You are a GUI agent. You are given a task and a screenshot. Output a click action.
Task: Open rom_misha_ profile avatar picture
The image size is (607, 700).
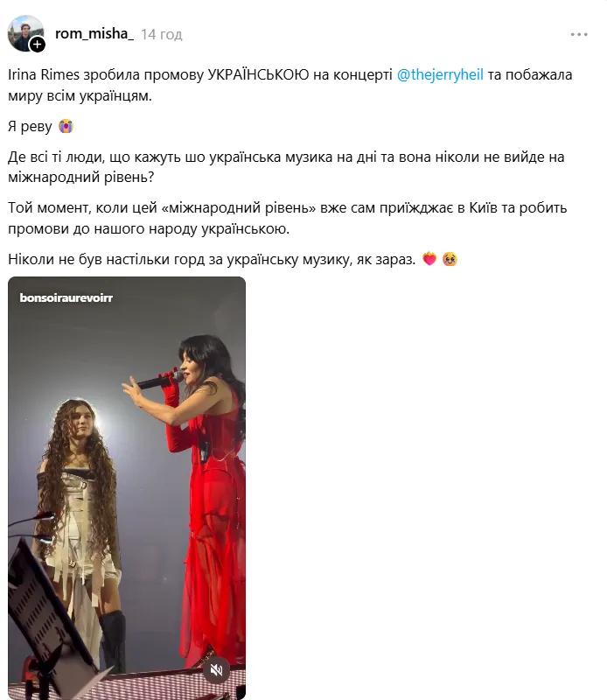pyautogui.click(x=25, y=33)
